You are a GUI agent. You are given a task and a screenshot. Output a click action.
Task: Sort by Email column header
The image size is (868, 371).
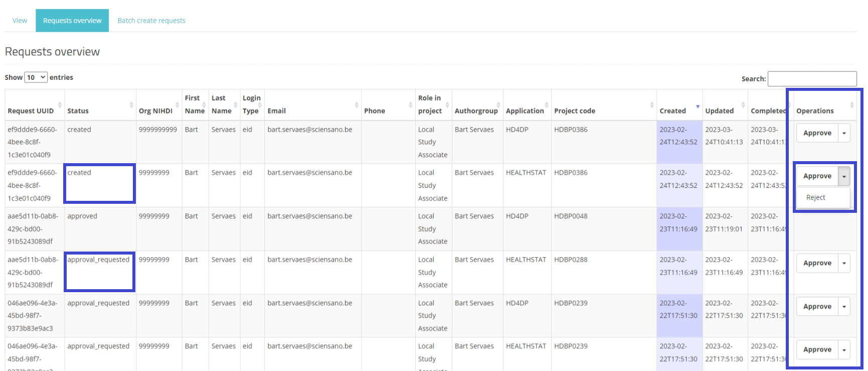click(x=276, y=111)
